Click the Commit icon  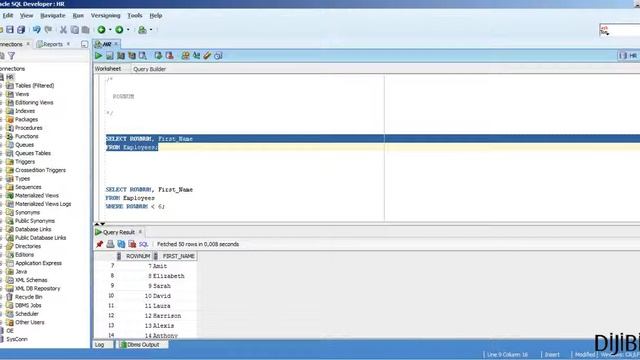coord(158,56)
